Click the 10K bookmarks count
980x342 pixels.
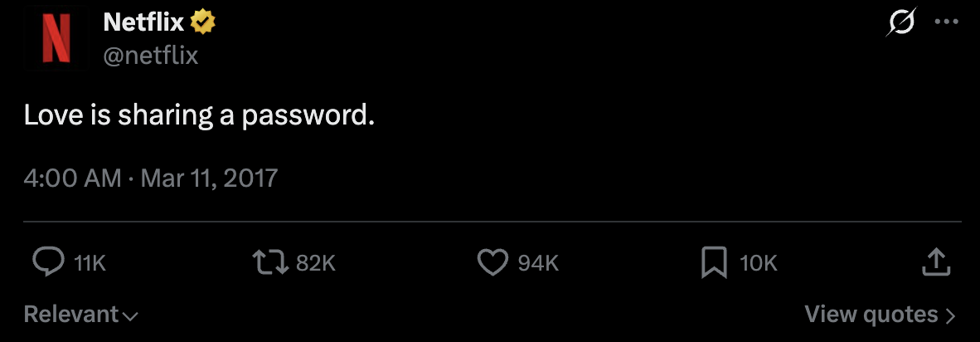pos(758,263)
